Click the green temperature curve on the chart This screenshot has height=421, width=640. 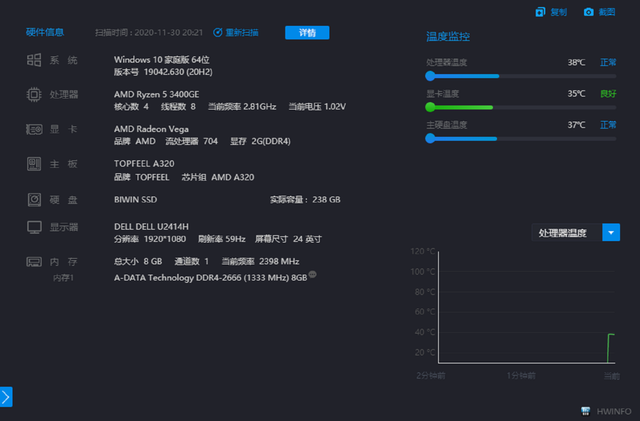tap(609, 347)
